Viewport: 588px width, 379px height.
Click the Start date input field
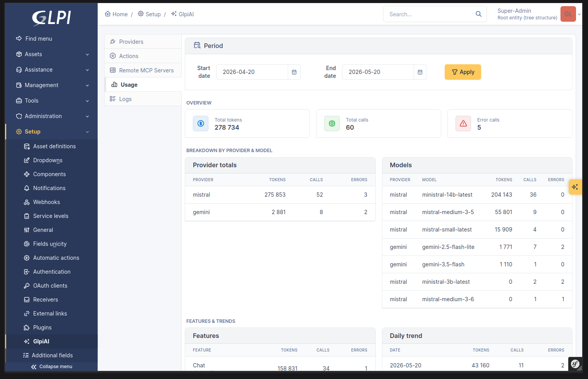coord(252,72)
